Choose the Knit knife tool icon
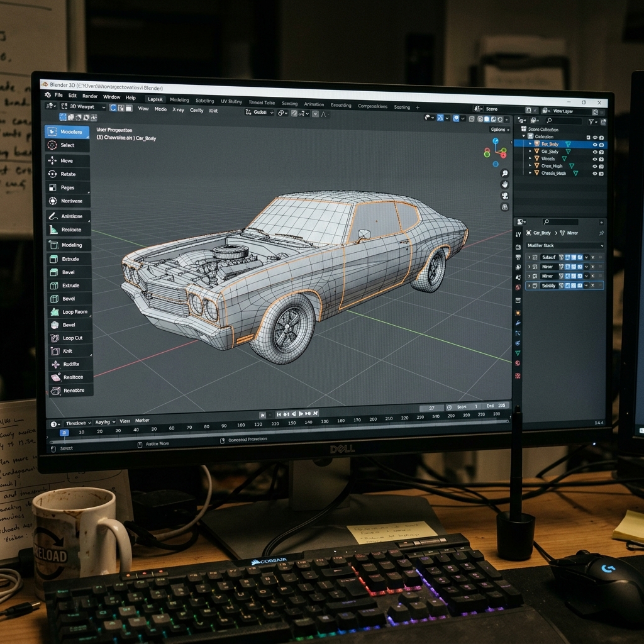 coord(55,351)
